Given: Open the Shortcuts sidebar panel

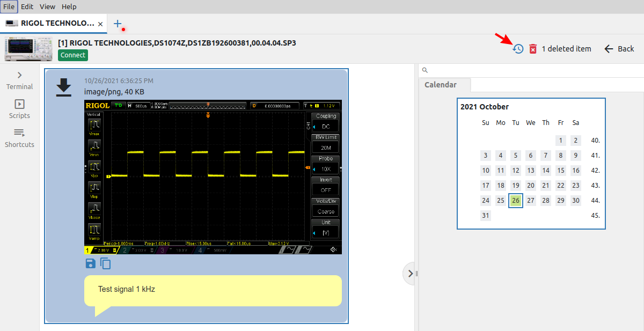Looking at the screenshot, I should pyautogui.click(x=19, y=138).
